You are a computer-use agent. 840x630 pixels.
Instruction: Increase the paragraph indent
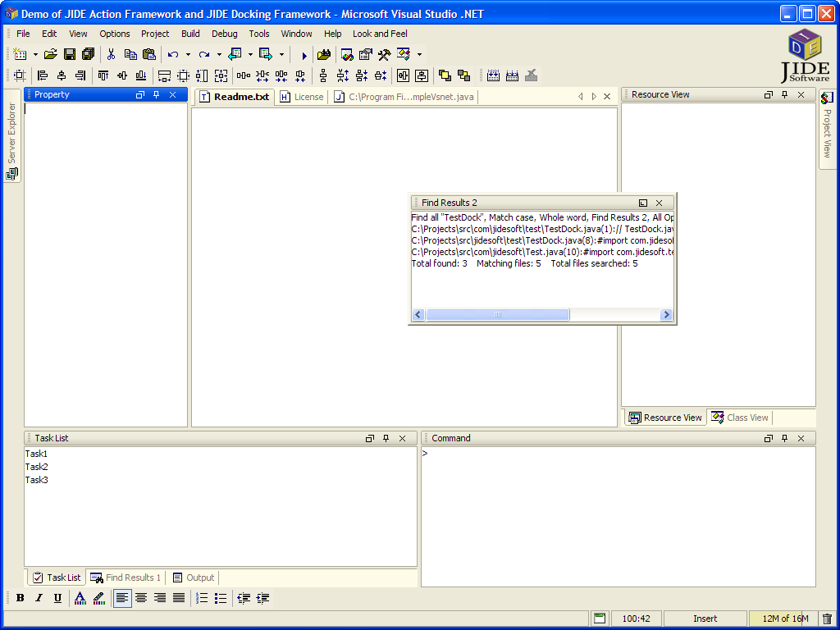pos(262,598)
